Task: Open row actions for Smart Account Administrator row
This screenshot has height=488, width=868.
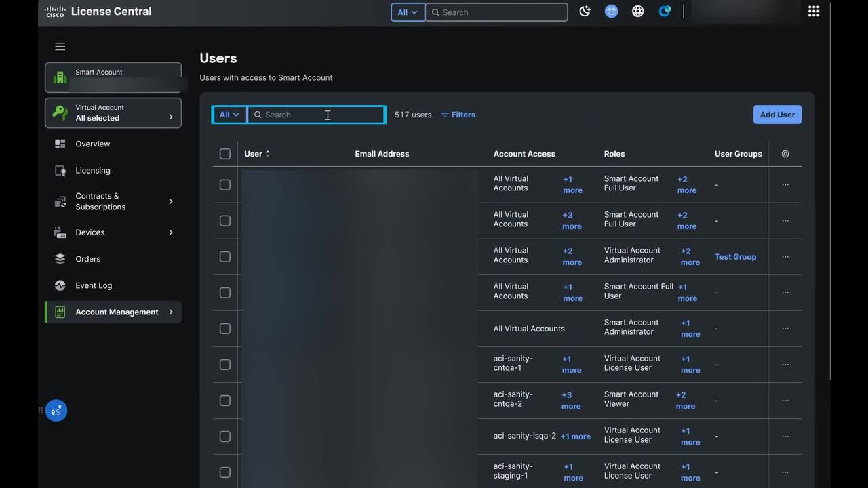Action: 785,329
